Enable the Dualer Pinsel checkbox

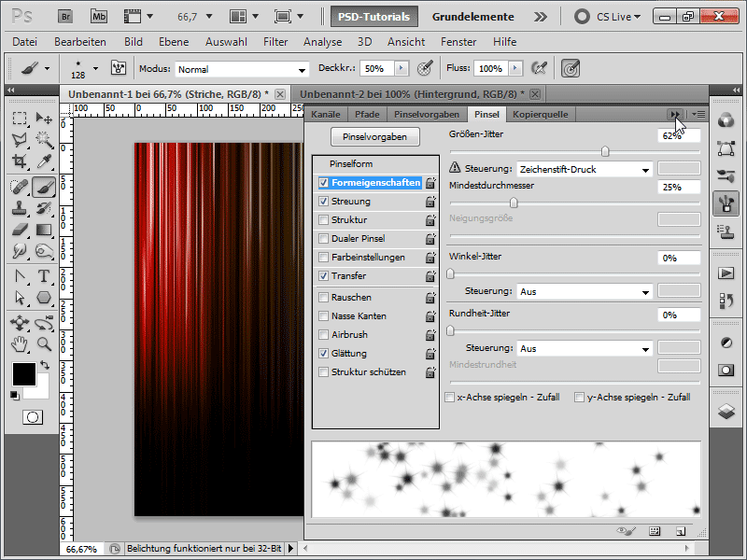pyautogui.click(x=323, y=238)
